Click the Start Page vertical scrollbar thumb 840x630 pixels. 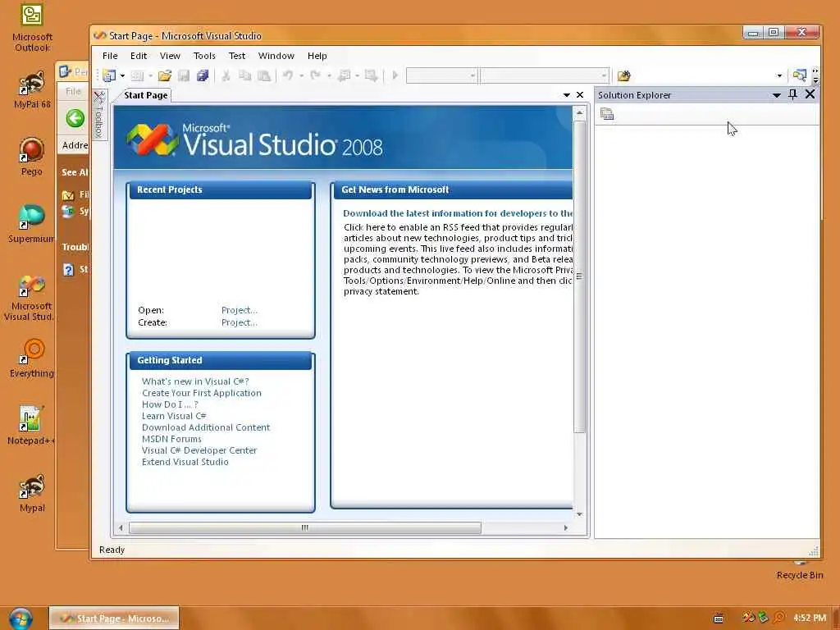tap(579, 276)
